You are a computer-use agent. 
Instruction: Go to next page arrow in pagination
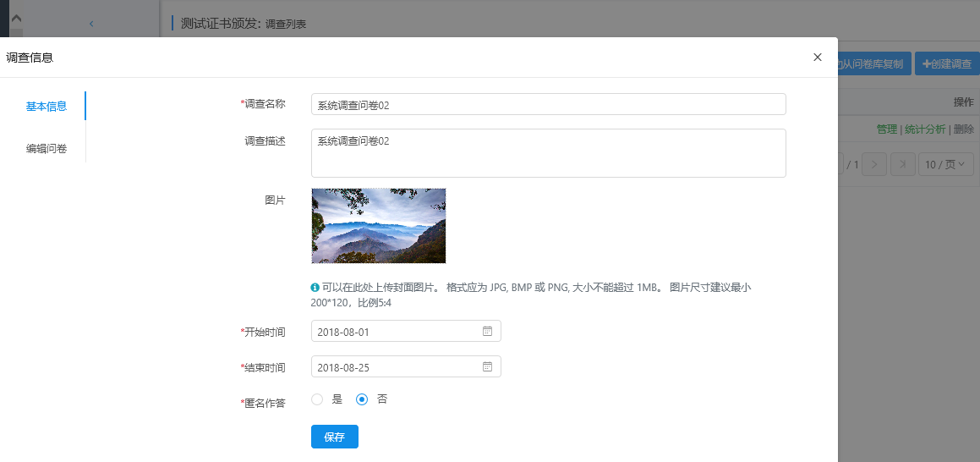tap(875, 164)
